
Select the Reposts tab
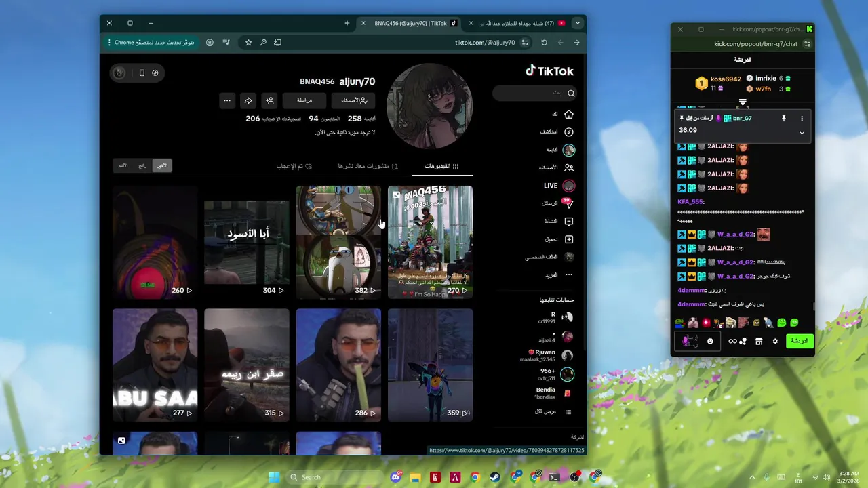coord(368,166)
